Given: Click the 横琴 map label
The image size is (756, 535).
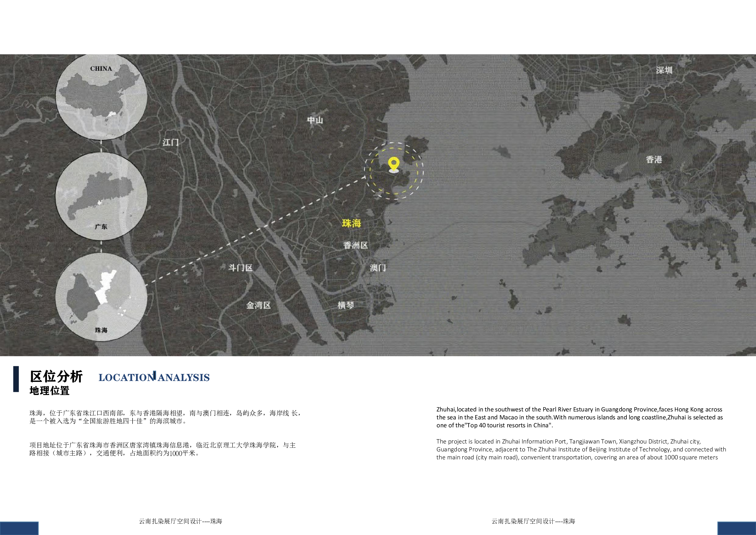Looking at the screenshot, I should 346,305.
